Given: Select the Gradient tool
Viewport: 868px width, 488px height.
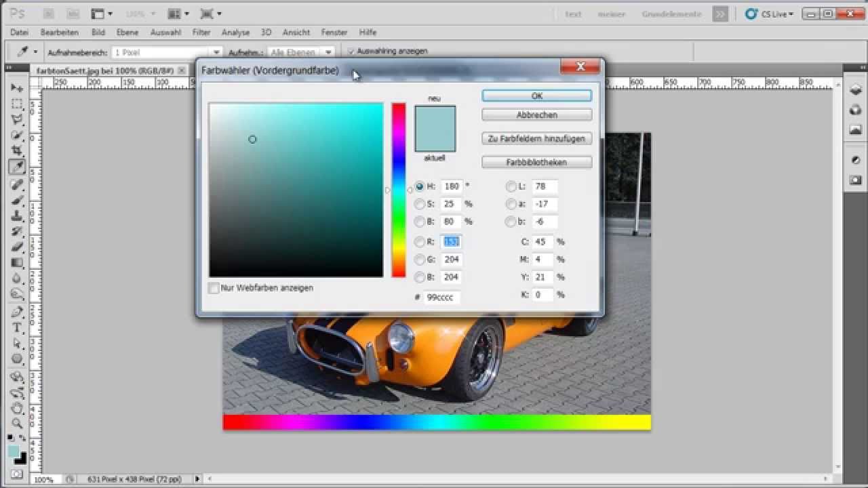Looking at the screenshot, I should (17, 262).
